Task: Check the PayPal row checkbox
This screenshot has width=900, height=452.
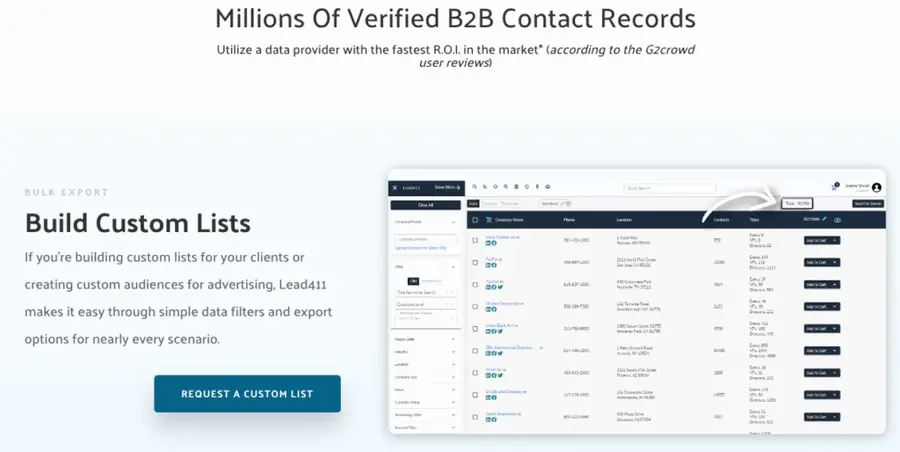Action: [x=475, y=262]
